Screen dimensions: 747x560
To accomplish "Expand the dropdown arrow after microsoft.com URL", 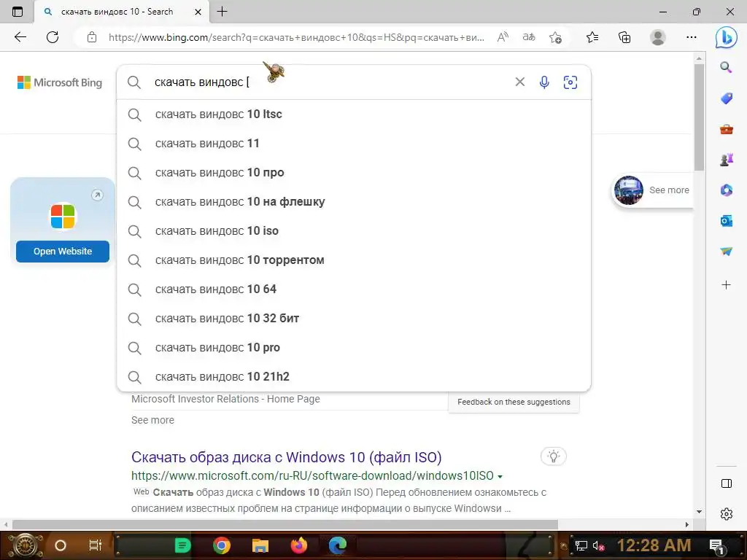I will pos(500,476).
